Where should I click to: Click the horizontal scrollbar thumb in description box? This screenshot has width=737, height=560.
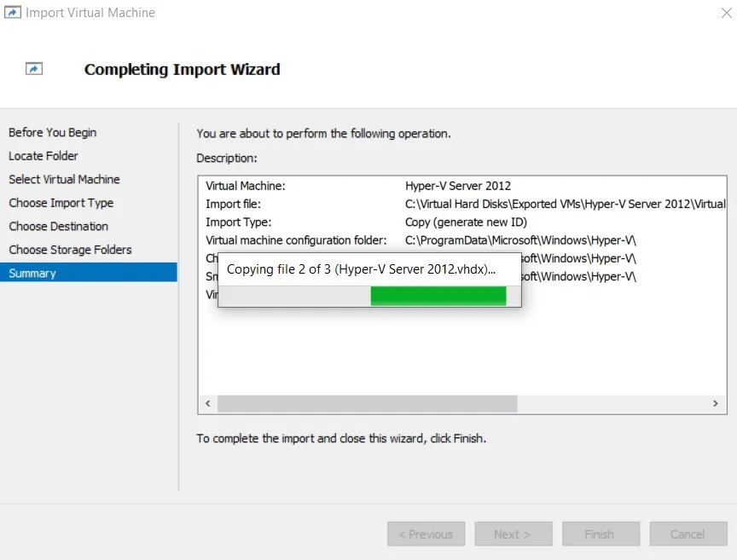coord(367,403)
